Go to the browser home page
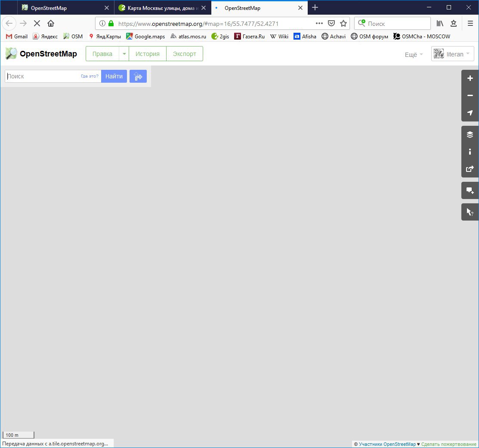Screen dimensions: 479x448 click(51, 23)
